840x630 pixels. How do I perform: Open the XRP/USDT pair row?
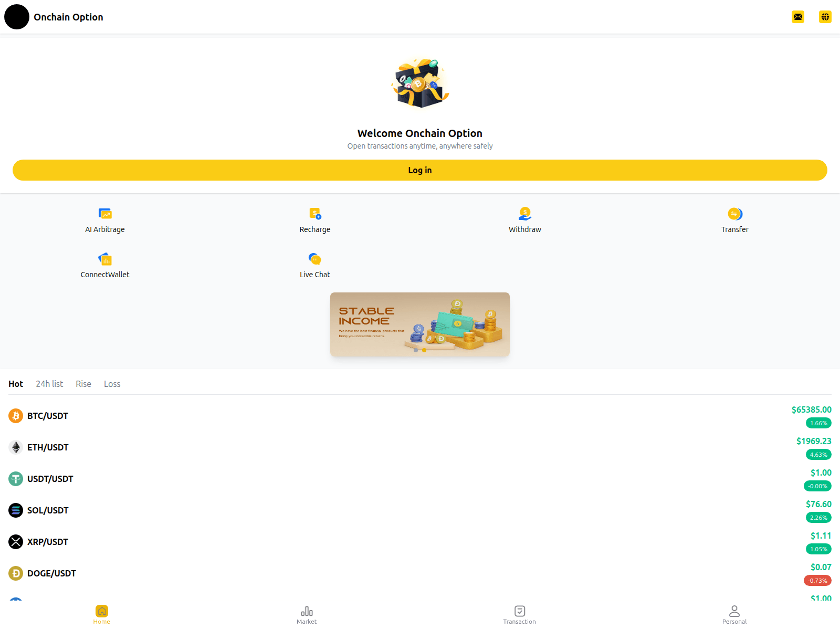pyautogui.click(x=420, y=542)
